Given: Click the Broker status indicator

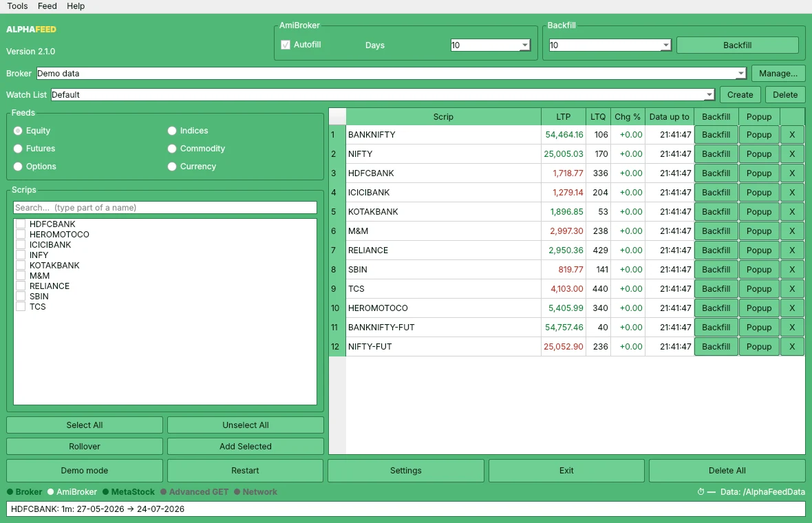Looking at the screenshot, I should (x=24, y=492).
